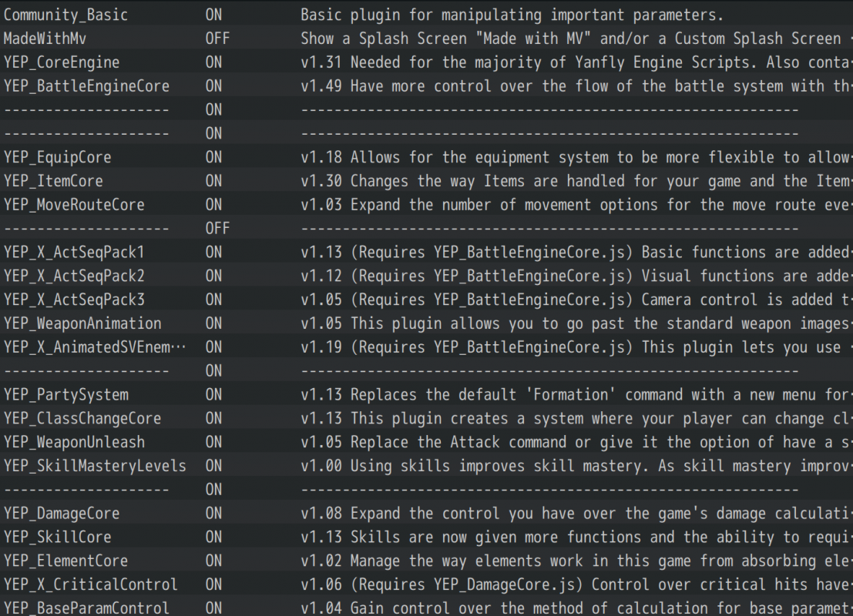
Task: Click the OFF status of MadeWithMv
Action: click(x=217, y=38)
